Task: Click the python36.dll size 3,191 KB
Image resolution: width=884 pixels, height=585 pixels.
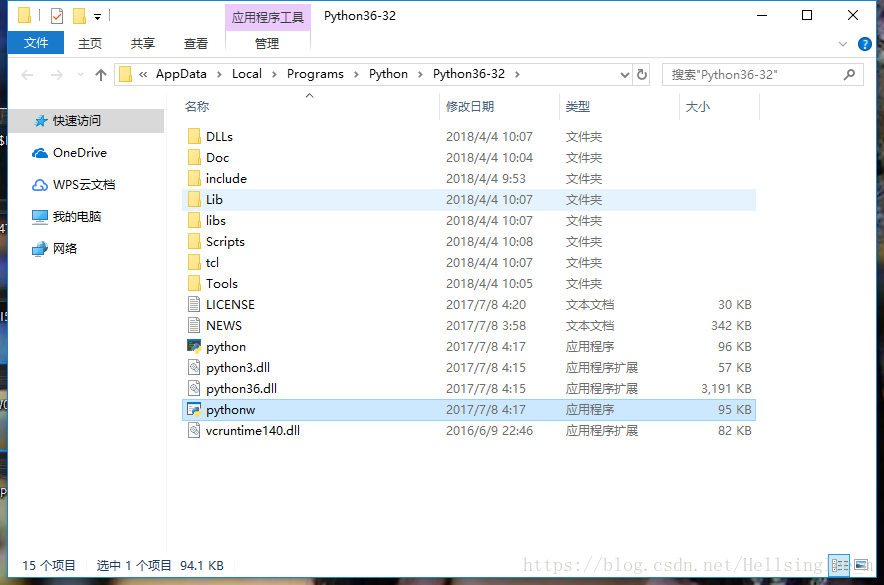Action: click(726, 388)
